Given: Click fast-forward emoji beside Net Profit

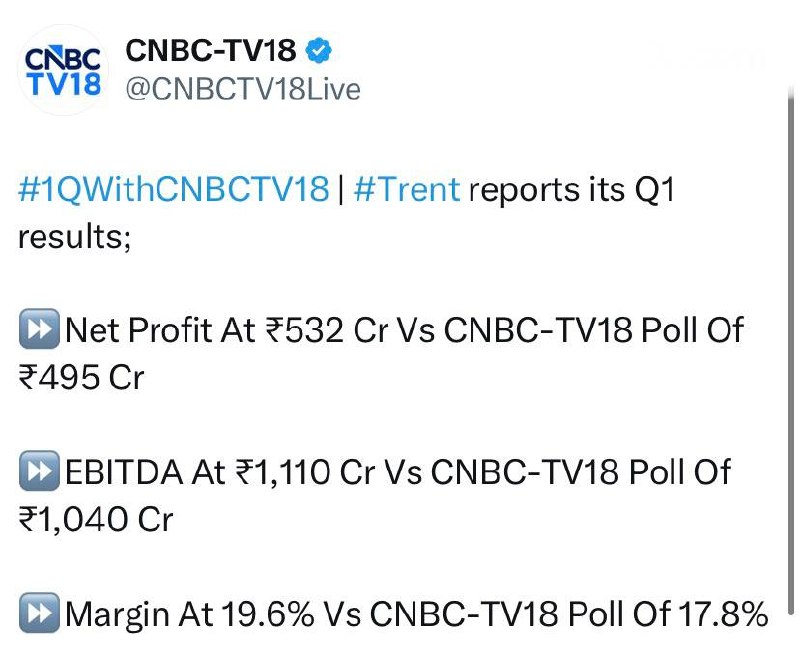Looking at the screenshot, I should (39, 329).
